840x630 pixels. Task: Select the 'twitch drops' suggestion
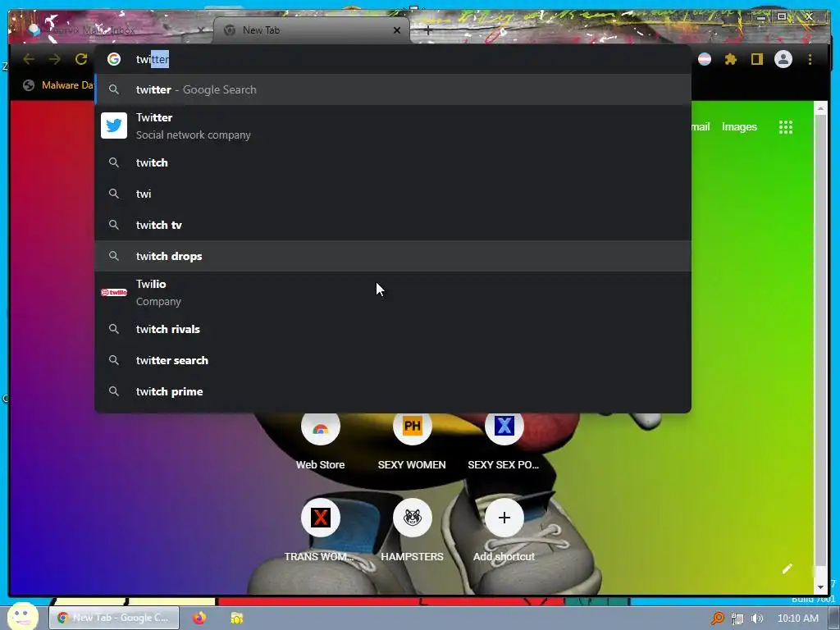point(393,256)
